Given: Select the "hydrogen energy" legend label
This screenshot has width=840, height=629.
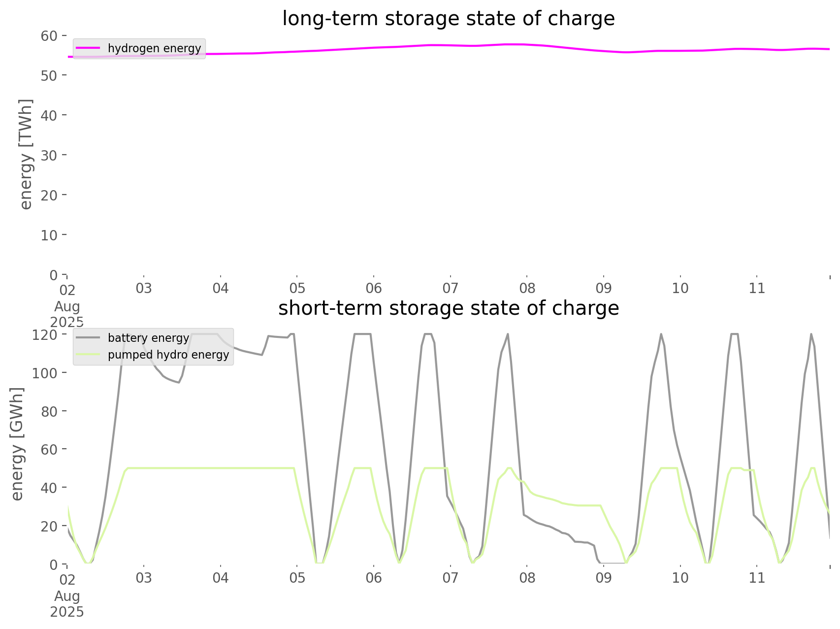Looking at the screenshot, I should click(154, 48).
